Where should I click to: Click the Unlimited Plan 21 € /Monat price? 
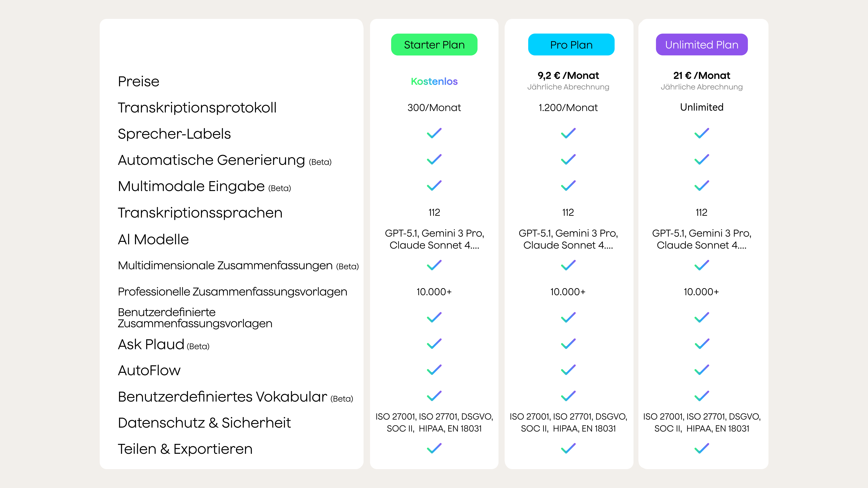pos(702,75)
